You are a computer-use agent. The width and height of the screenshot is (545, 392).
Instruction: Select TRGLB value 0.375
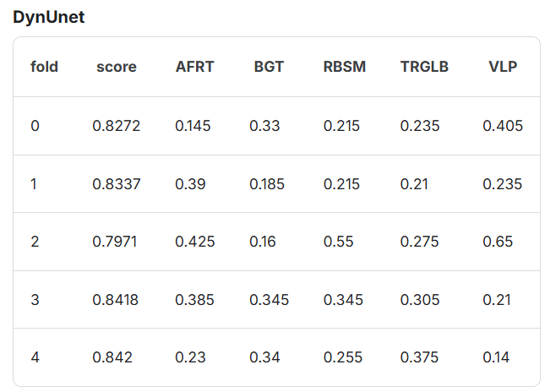419,357
